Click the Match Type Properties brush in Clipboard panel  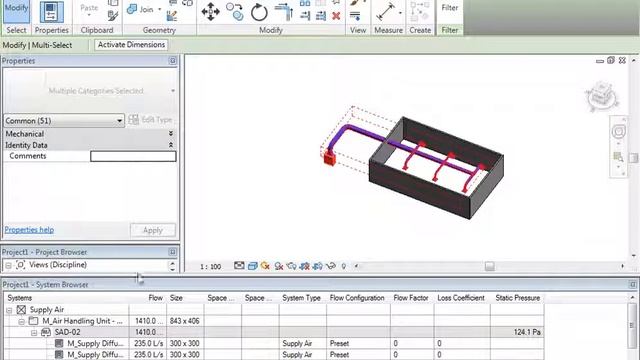point(113,16)
